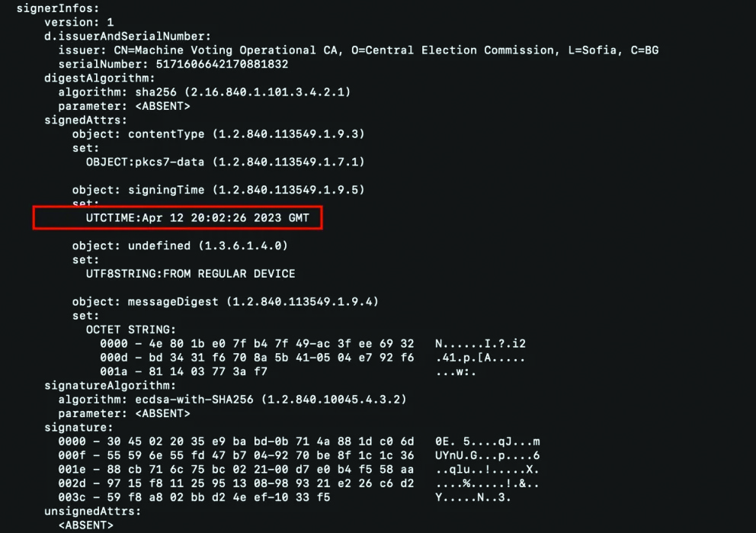The image size is (756, 533).
Task: Click the unsignedAttrs label
Action: tap(92, 511)
